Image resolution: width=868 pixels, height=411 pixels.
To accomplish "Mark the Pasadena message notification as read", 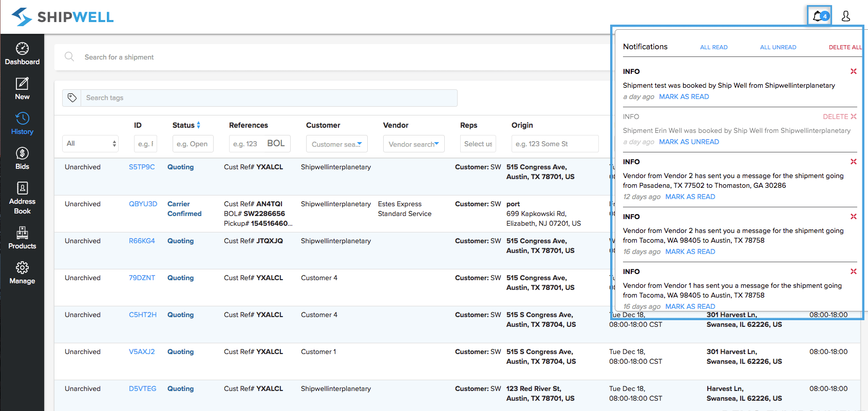I will click(x=690, y=197).
